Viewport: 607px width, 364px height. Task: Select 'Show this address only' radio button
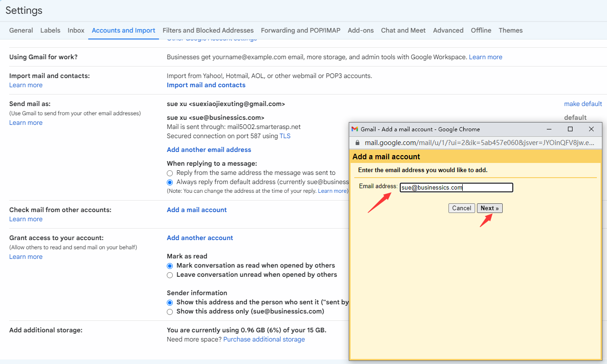point(170,312)
